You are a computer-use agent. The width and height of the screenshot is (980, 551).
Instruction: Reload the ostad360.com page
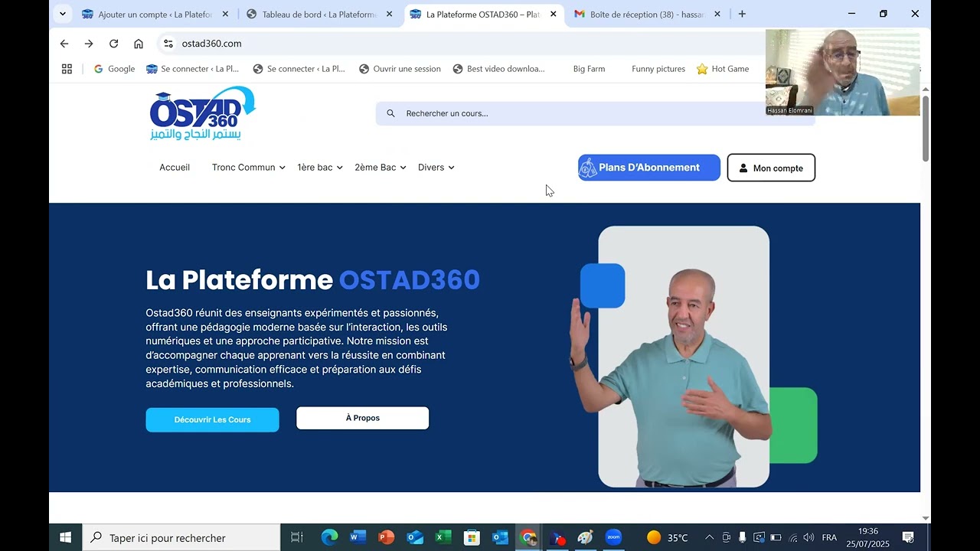click(x=113, y=44)
